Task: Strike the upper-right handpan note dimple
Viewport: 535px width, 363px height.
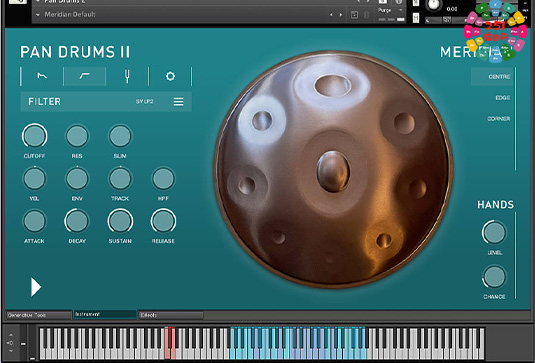Action: click(404, 123)
